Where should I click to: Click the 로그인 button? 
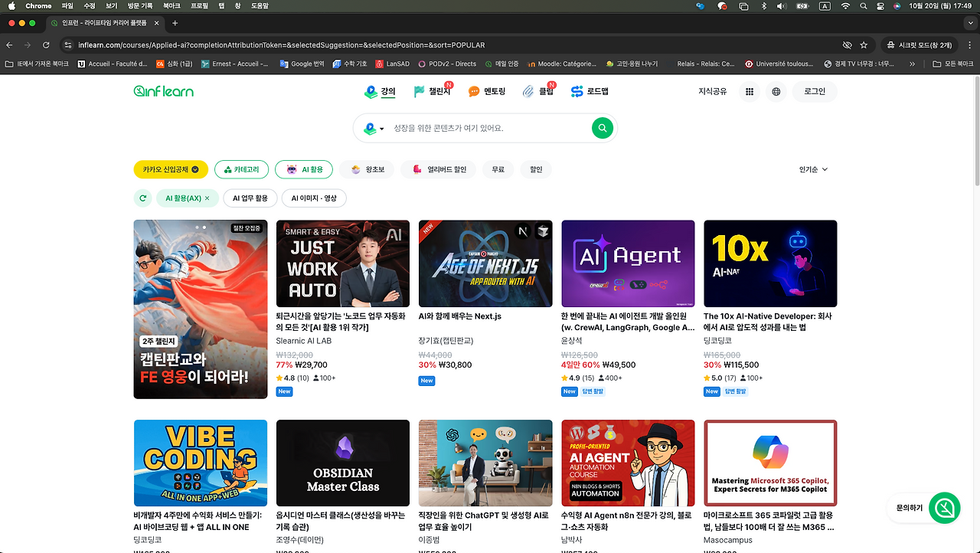815,92
